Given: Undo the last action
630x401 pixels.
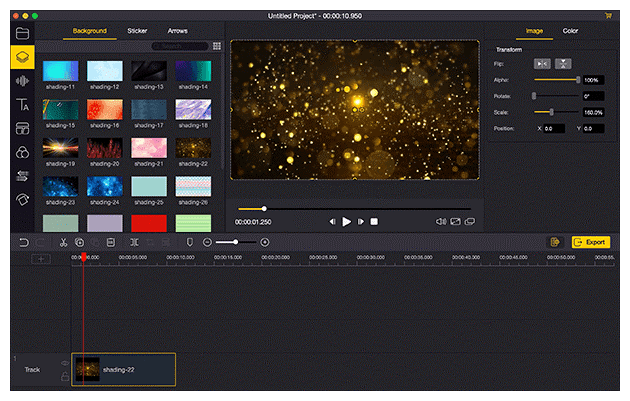Looking at the screenshot, I should click(24, 242).
